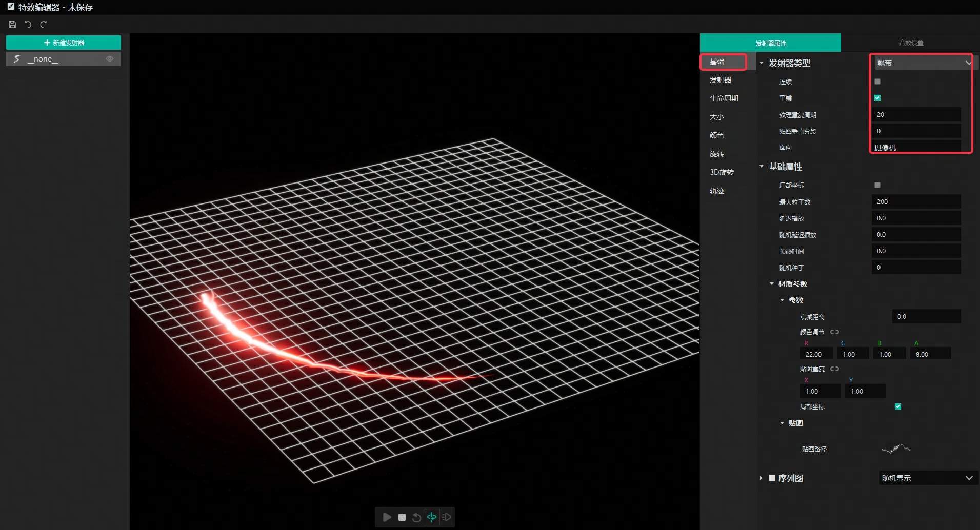Image resolution: width=980 pixels, height=530 pixels.
Task: Click the 贴图路径 texture thumbnail
Action: 896,449
